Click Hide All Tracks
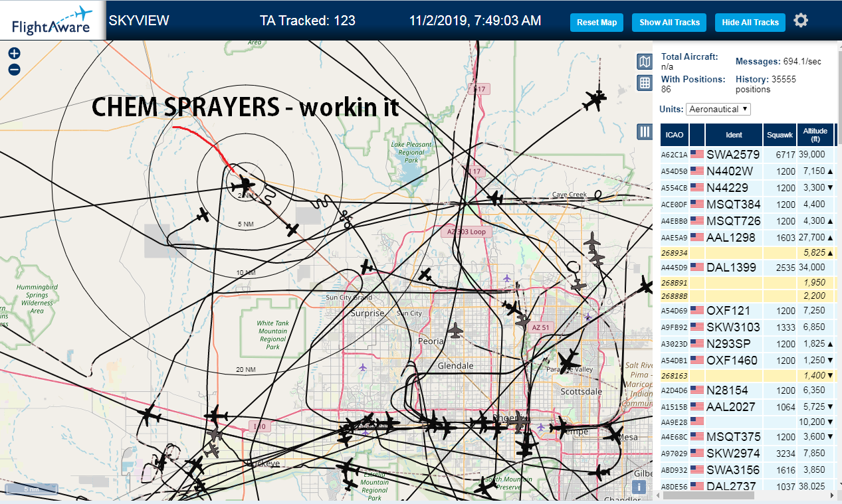Viewport: 842px width, 504px height. click(750, 23)
